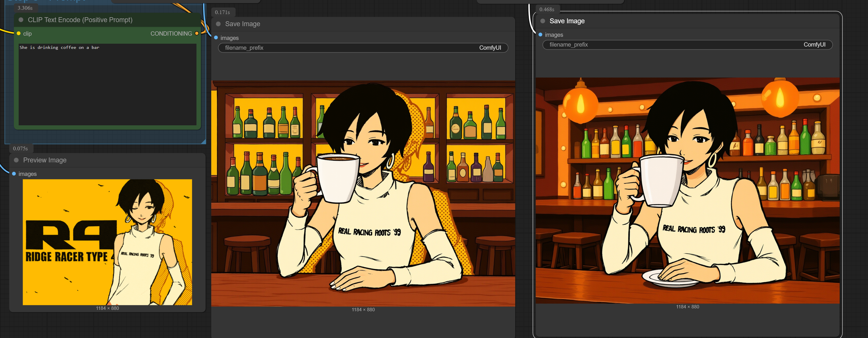Image resolution: width=868 pixels, height=338 pixels.
Task: Open the Ridge Racer Type 4 preview thumbnail
Action: tap(107, 242)
